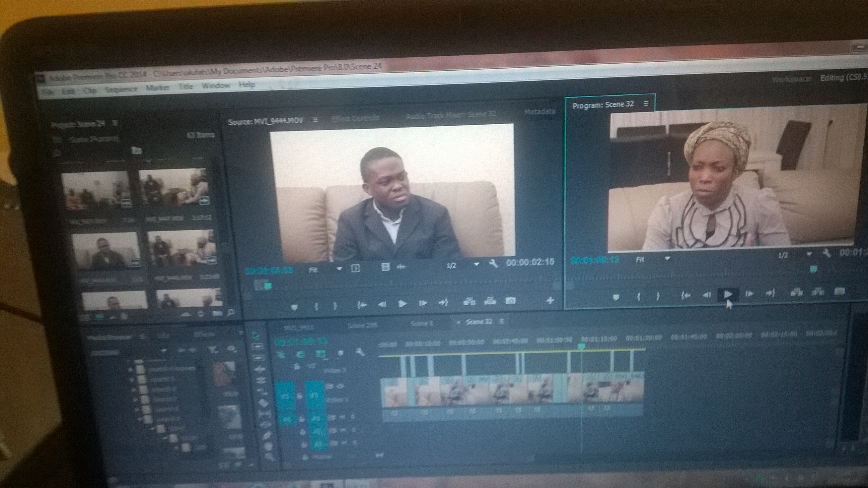Click Go to In point in Source monitor
The width and height of the screenshot is (868, 488).
coord(362,305)
